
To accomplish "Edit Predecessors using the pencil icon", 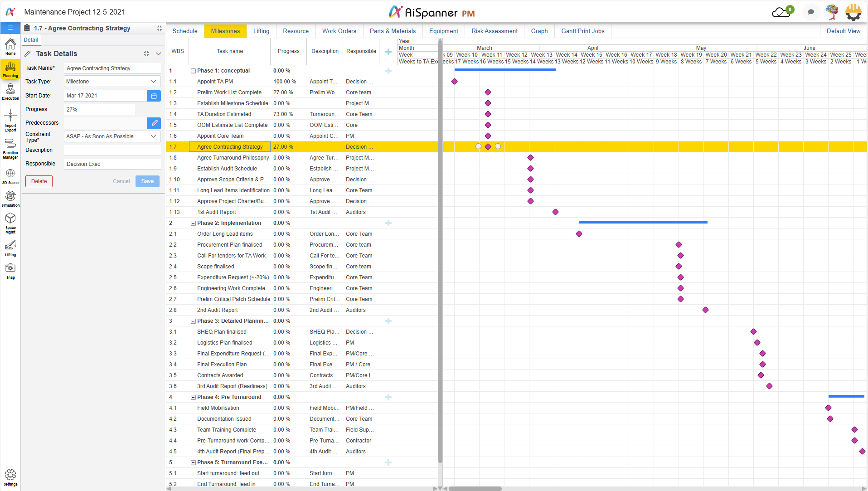I will tap(154, 123).
